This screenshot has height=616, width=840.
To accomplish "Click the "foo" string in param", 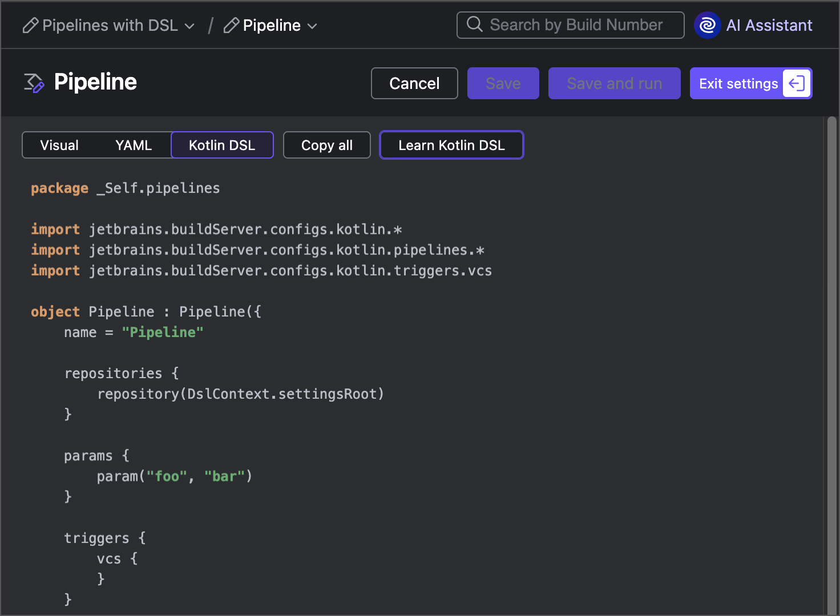I will [167, 476].
